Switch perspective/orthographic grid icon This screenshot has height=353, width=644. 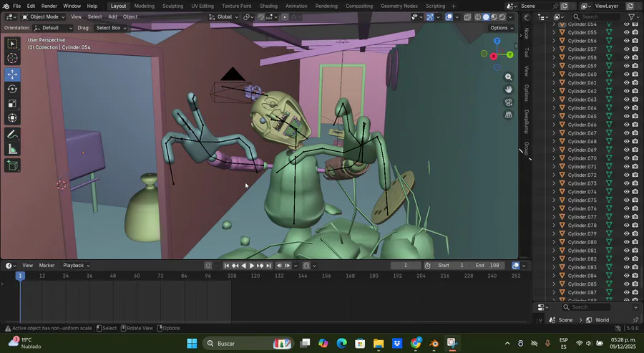[509, 115]
